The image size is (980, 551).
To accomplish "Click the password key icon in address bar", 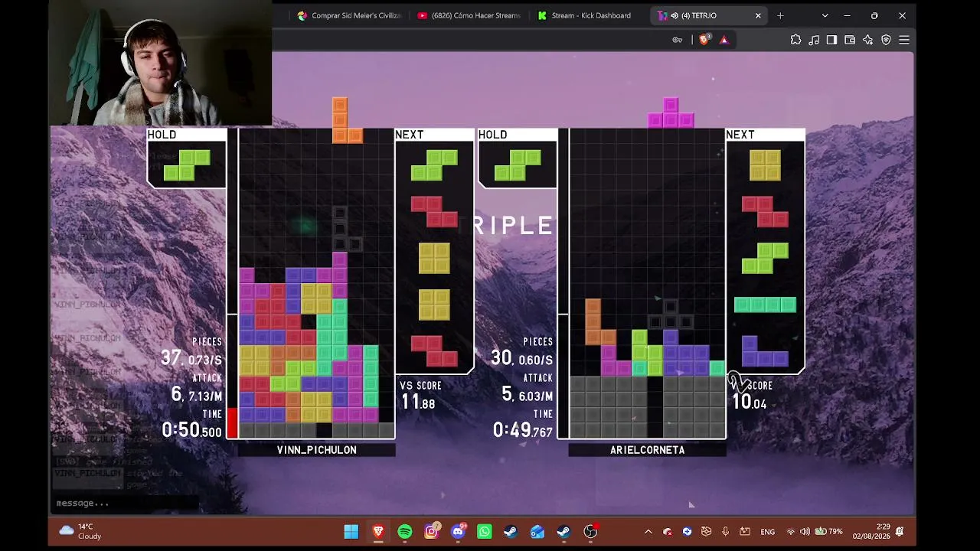I will (677, 40).
